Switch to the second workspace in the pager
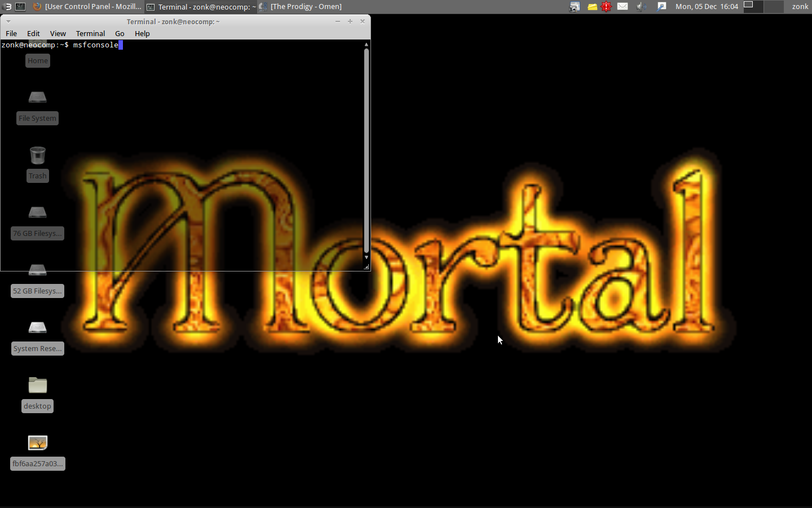812x508 pixels. [774, 7]
